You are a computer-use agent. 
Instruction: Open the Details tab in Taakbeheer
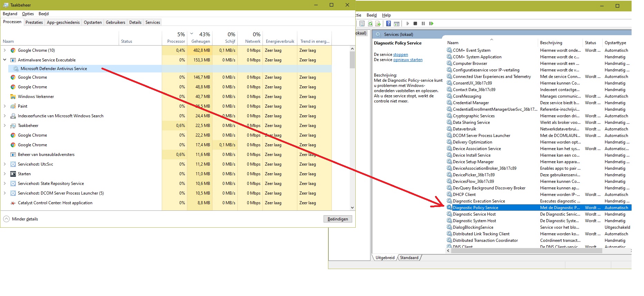point(135,22)
